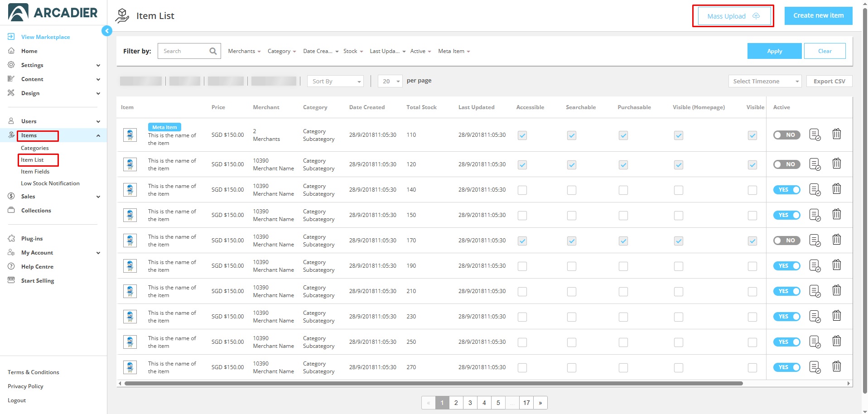The height and width of the screenshot is (414, 868).
Task: Toggle the Active switch for the stock 170 item
Action: tap(787, 241)
